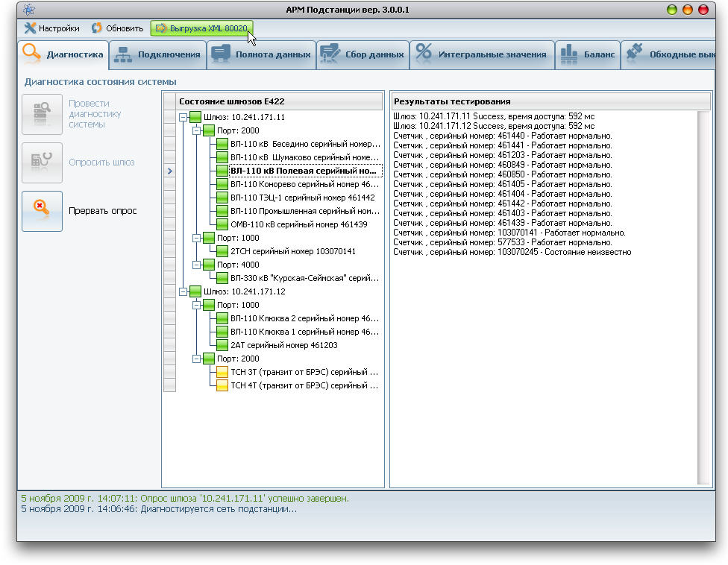Click log entry 14:06:46 Диагностируется сеть подстанции
Screen dimensions: 728x565
[x=159, y=509]
